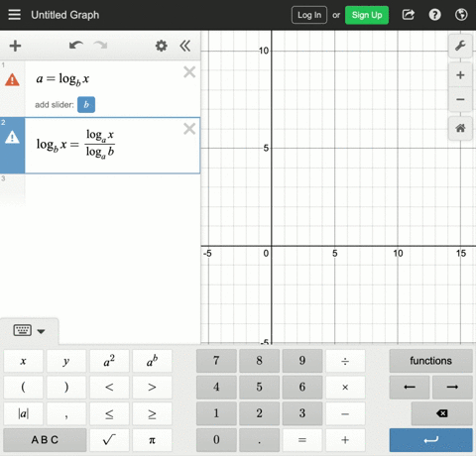
Task: Open the functions menu
Action: (430, 361)
